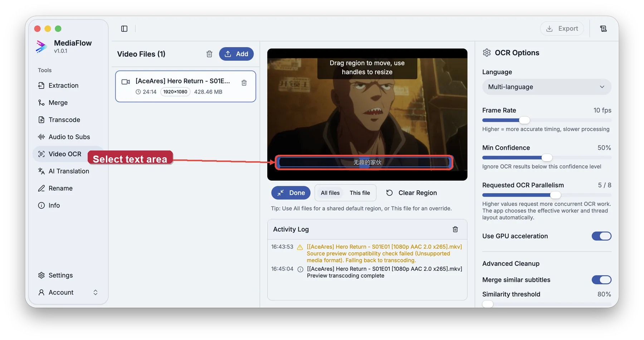Image resolution: width=644 pixels, height=340 pixels.
Task: Click the Advanced Cleanup heading
Action: pos(511,264)
